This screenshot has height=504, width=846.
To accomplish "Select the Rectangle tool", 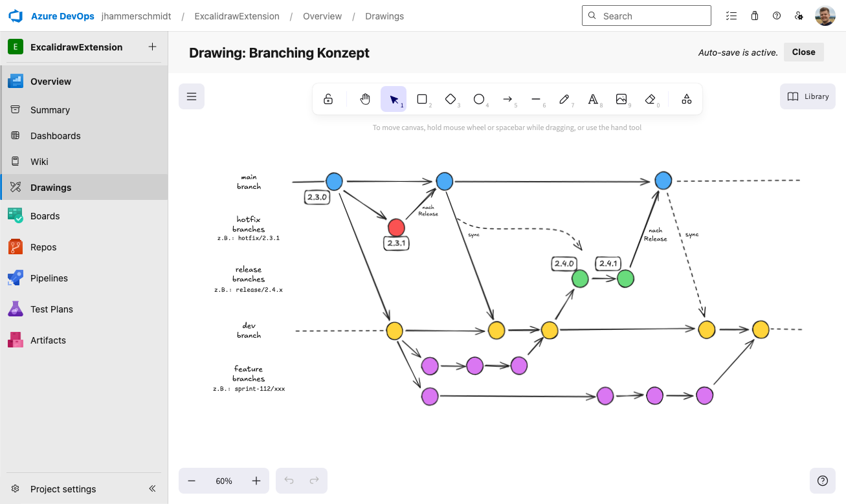I will pyautogui.click(x=422, y=98).
